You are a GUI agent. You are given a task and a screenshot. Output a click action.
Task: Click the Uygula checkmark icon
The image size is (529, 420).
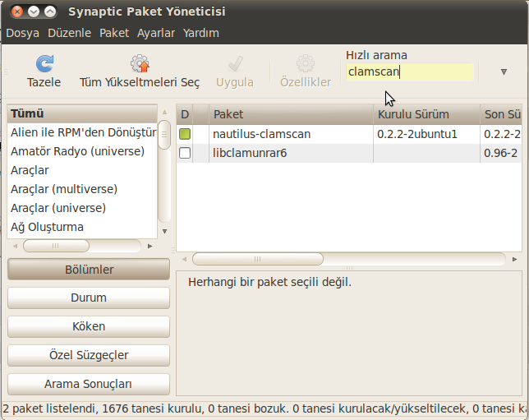point(235,63)
